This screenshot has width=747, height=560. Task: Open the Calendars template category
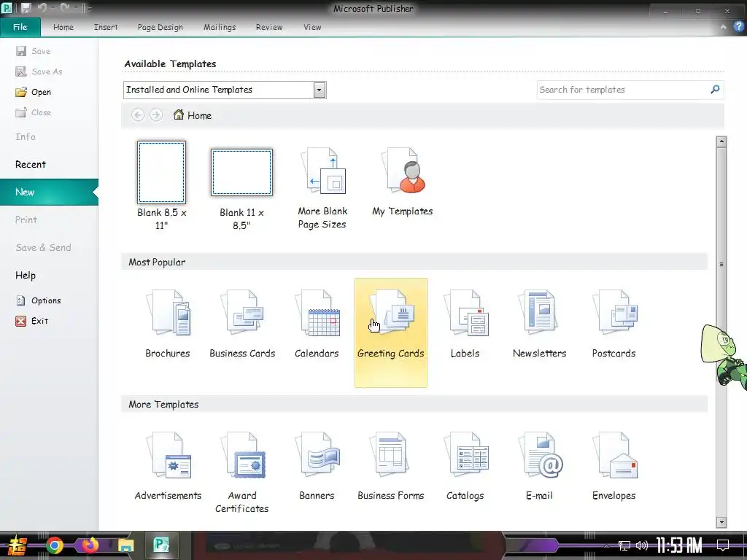317,324
